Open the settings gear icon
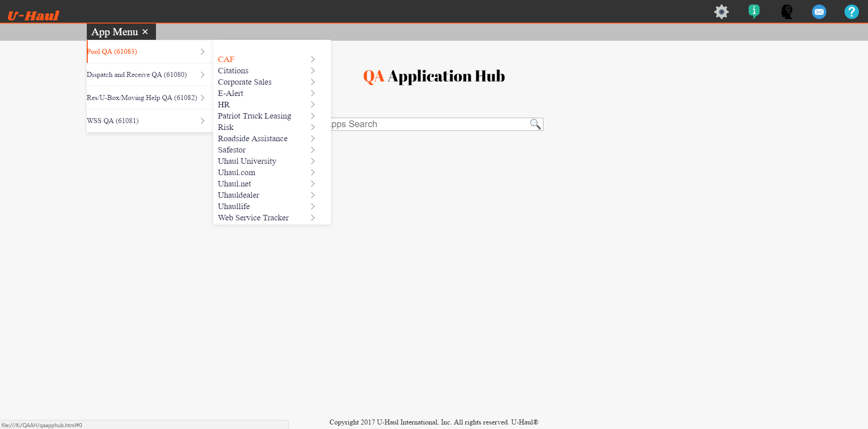Viewport: 868px width, 429px height. (x=722, y=12)
